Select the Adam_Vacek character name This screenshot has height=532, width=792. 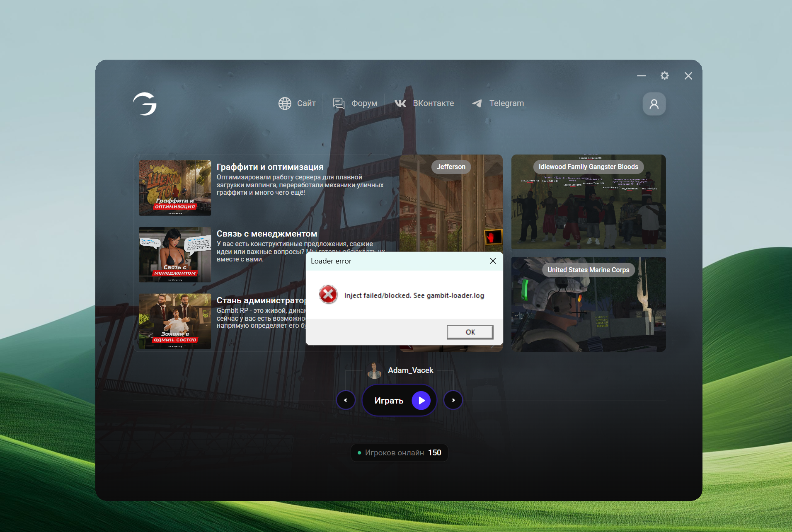(410, 370)
